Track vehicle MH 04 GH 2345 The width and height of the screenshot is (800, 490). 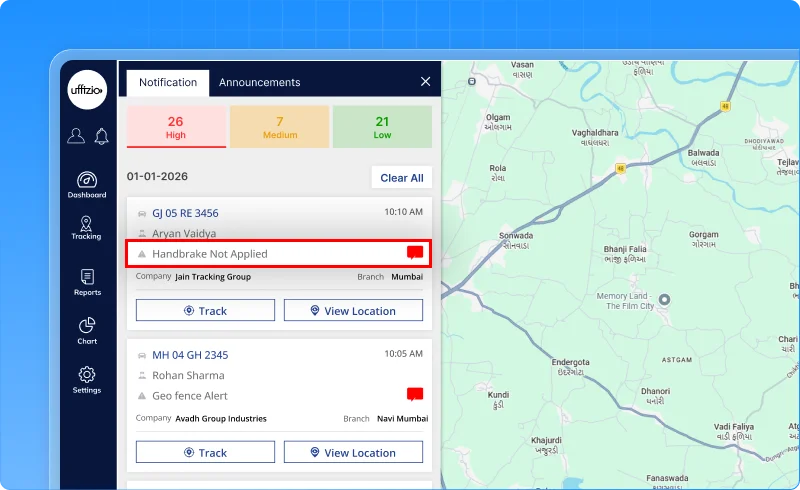205,452
